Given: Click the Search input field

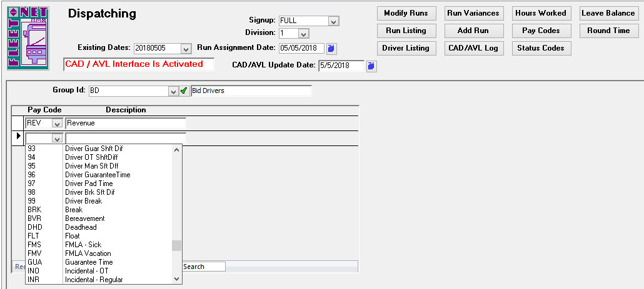Looking at the screenshot, I should pos(203,267).
